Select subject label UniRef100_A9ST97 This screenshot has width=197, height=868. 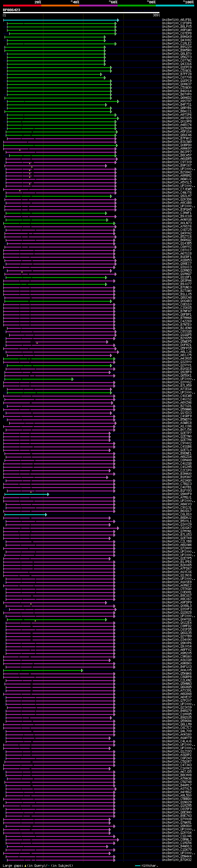point(176,101)
